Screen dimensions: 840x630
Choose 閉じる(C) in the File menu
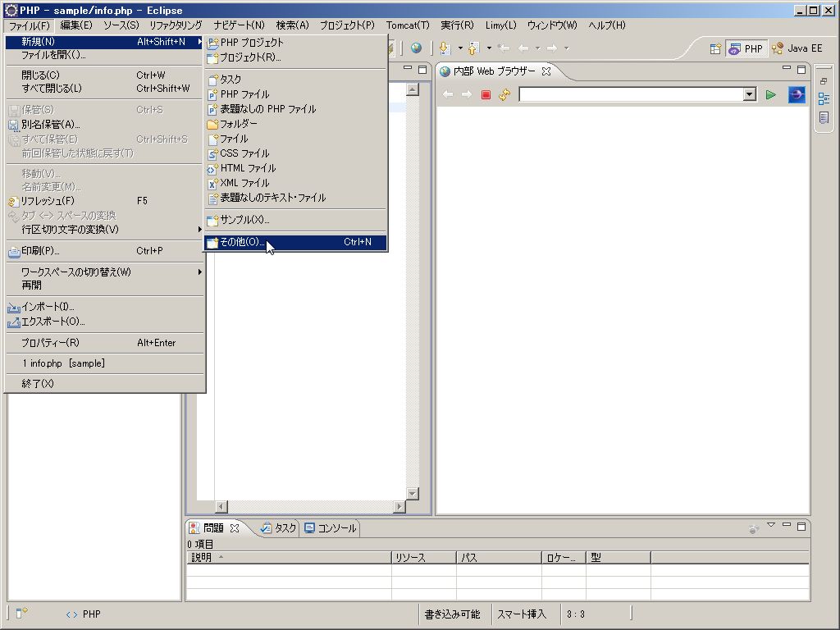click(104, 75)
